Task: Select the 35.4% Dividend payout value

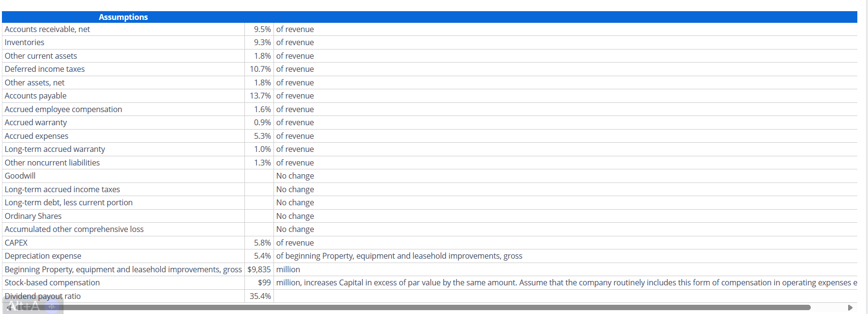Action: (259, 296)
